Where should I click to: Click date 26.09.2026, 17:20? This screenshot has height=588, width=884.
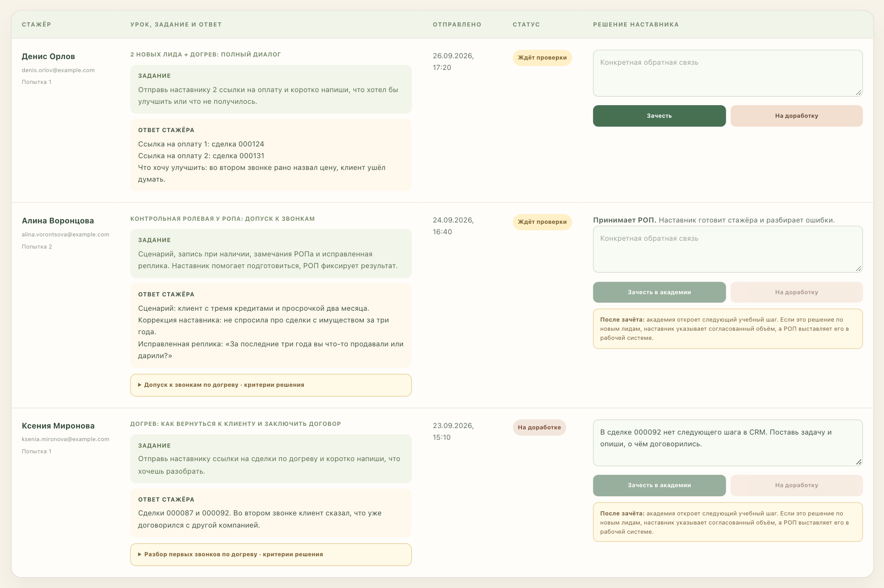[x=453, y=62]
